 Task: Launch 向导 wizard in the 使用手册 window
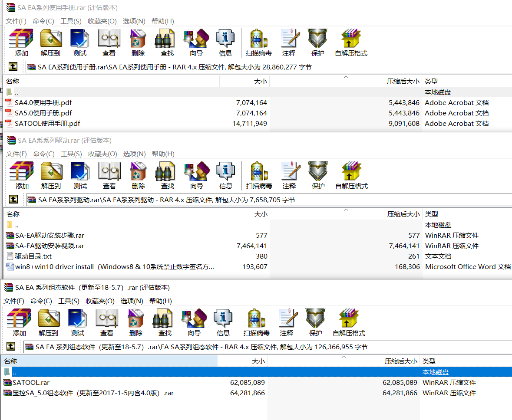point(196,43)
